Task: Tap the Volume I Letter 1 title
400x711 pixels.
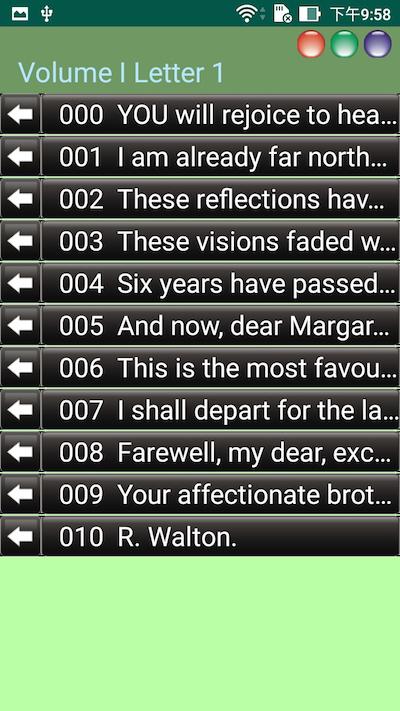Action: (x=121, y=73)
